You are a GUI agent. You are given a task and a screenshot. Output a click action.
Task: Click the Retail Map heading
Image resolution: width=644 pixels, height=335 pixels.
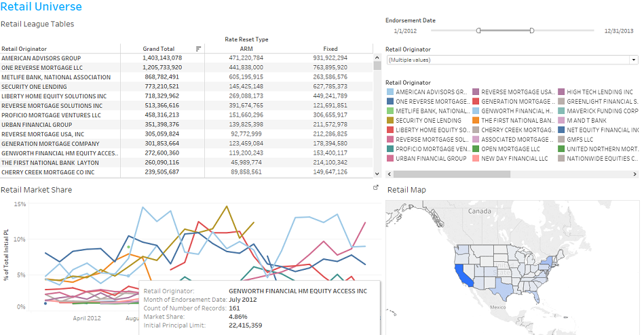click(406, 190)
